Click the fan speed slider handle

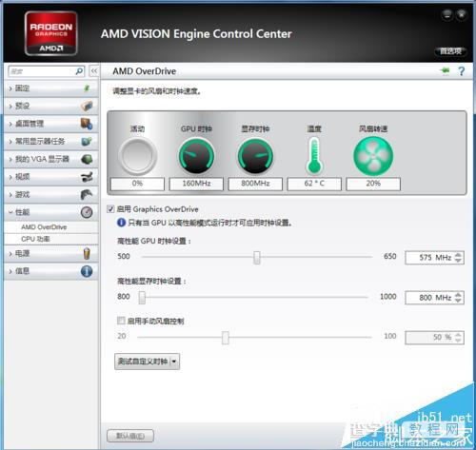tap(226, 337)
